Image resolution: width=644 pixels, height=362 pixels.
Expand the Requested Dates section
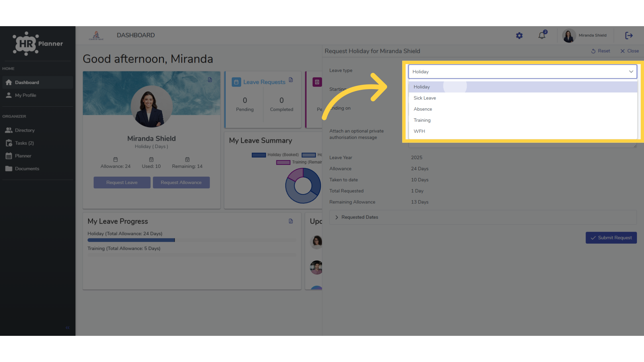tap(483, 217)
